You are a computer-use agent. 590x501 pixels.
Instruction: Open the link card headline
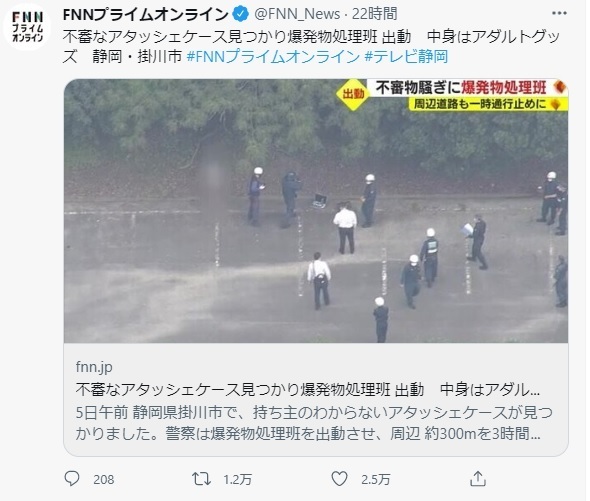click(x=308, y=390)
